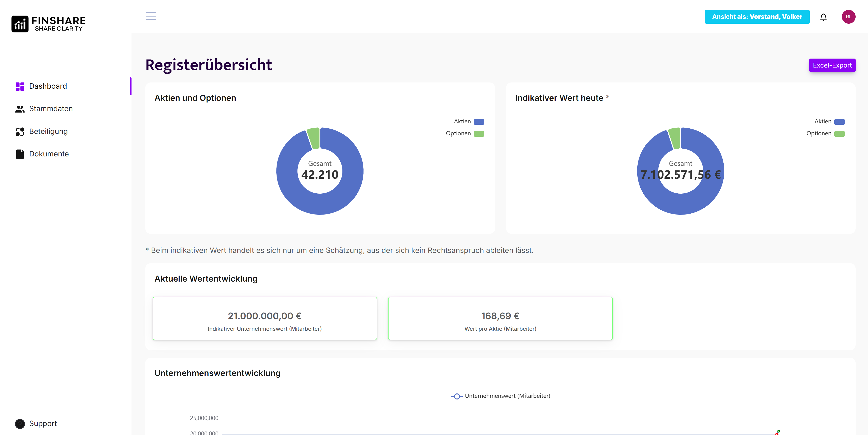This screenshot has width=868, height=435.
Task: Click the Aktien und Optionen title
Action: [x=195, y=98]
